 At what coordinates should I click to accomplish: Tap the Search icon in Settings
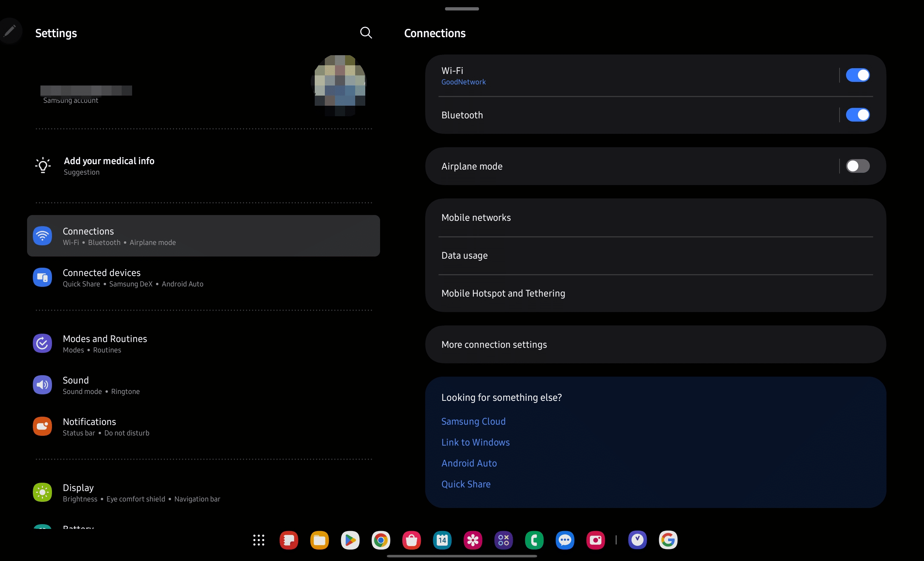coord(366,32)
